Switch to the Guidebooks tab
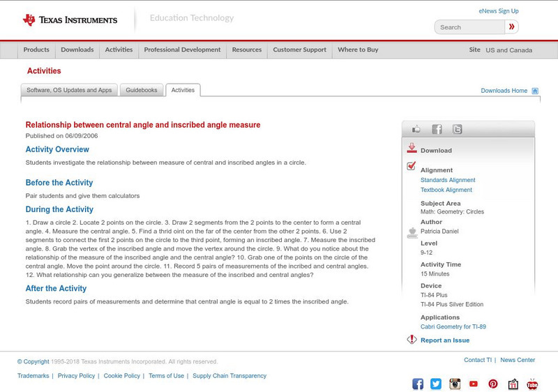 142,90
